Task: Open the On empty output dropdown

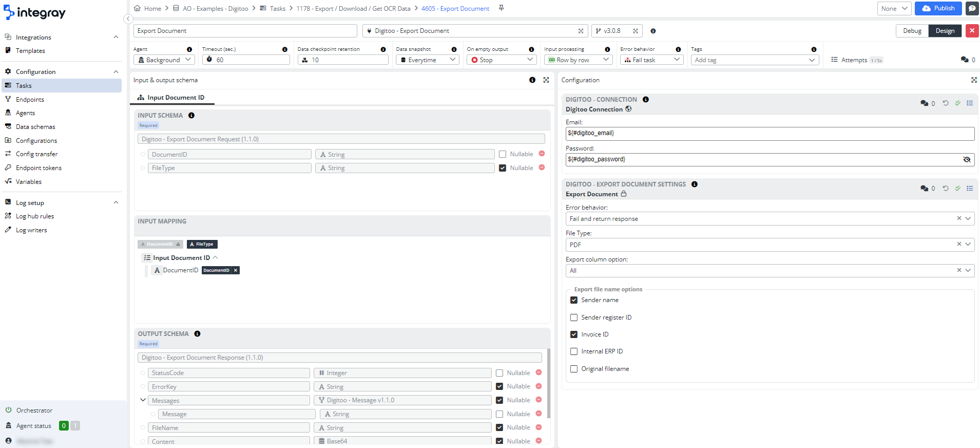Action: (501, 60)
